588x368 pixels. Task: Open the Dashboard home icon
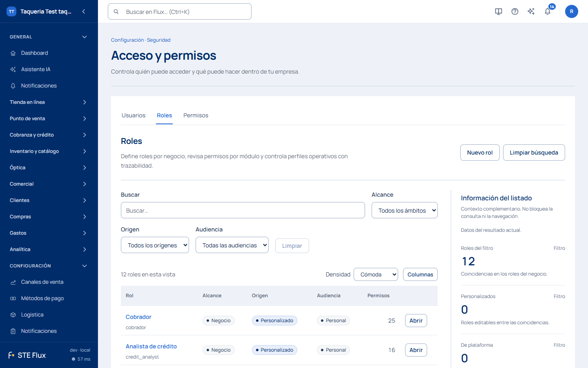pos(13,53)
